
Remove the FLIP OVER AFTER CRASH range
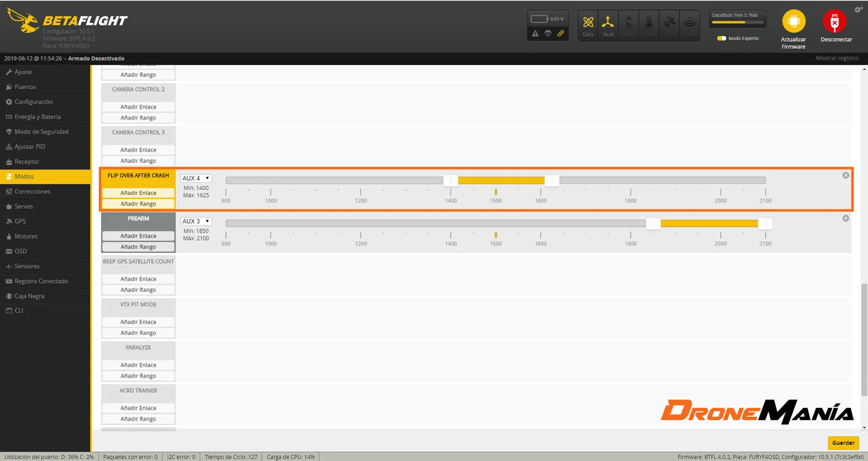coord(845,175)
